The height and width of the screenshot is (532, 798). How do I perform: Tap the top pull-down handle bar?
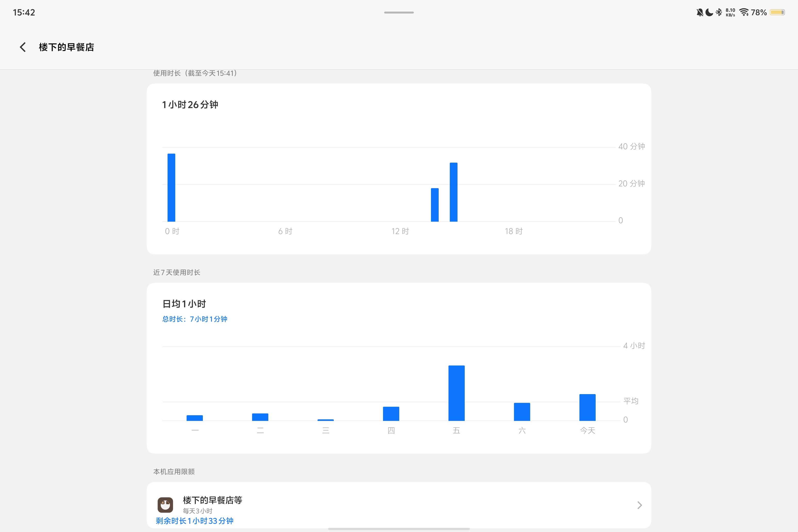coord(399,13)
